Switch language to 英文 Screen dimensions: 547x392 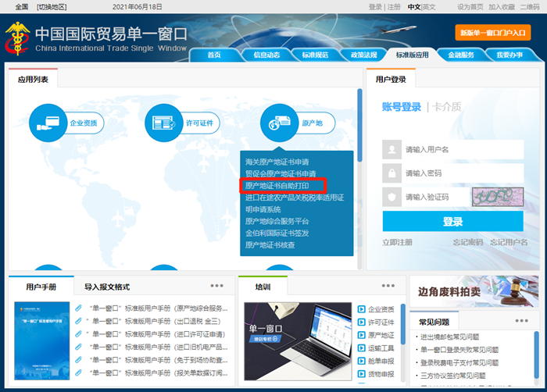pyautogui.click(x=429, y=6)
